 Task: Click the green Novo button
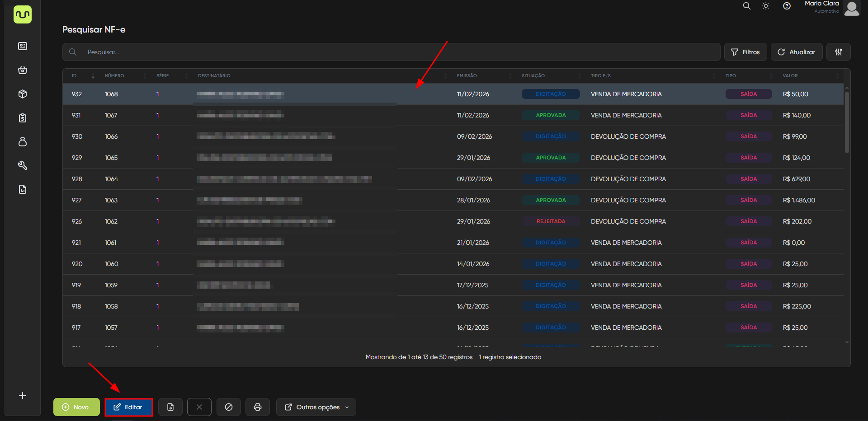[x=76, y=407]
